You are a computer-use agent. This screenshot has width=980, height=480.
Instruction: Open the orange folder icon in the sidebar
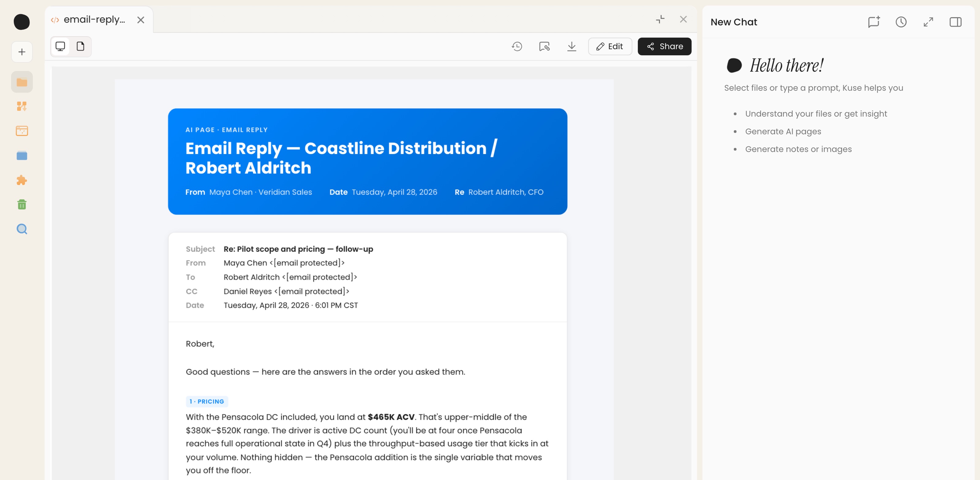pos(22,82)
